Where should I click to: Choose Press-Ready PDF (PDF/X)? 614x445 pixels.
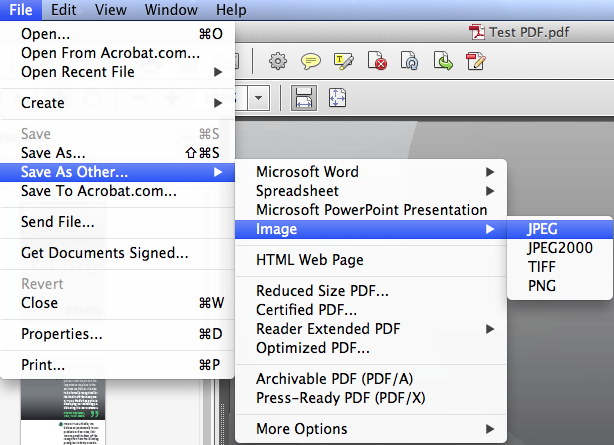[371, 398]
